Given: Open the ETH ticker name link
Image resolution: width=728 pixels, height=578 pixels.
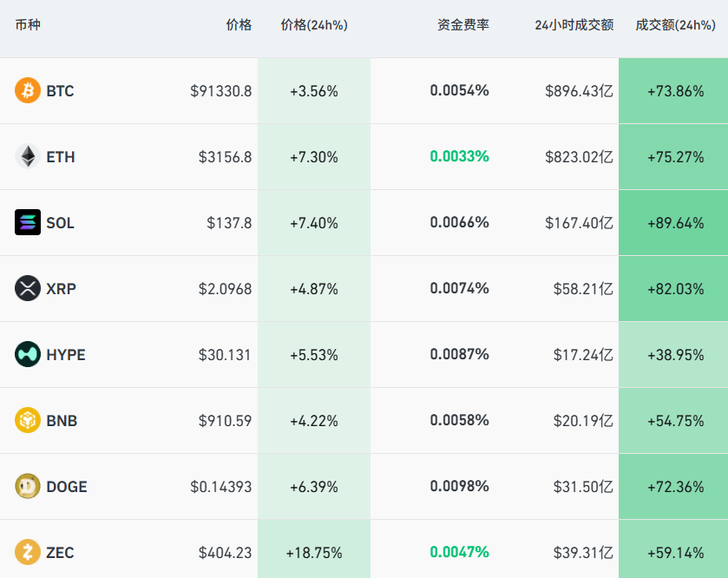Looking at the screenshot, I should 61,157.
